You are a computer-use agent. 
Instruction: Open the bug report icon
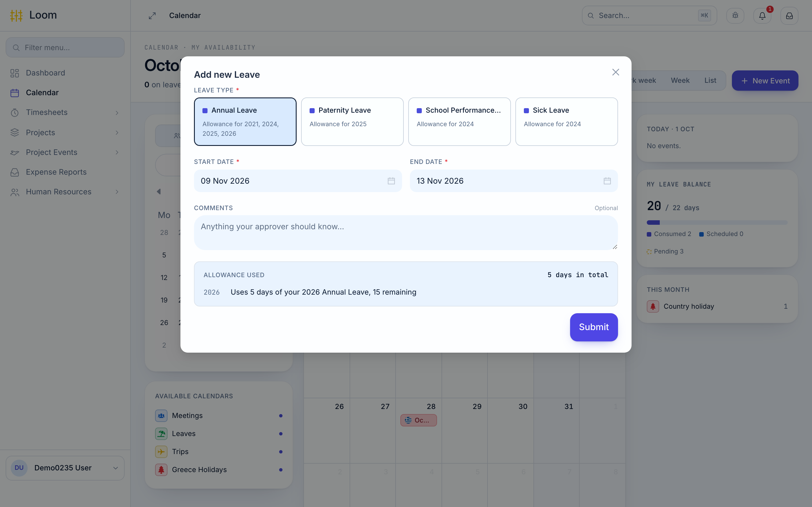[x=735, y=15]
